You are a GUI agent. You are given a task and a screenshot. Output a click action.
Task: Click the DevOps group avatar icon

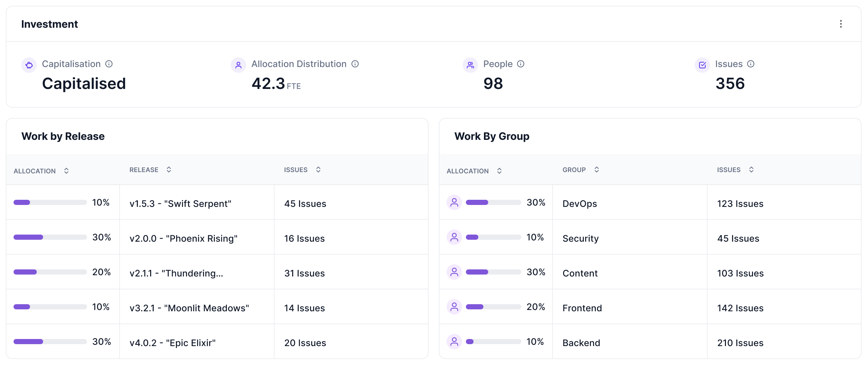click(x=455, y=203)
